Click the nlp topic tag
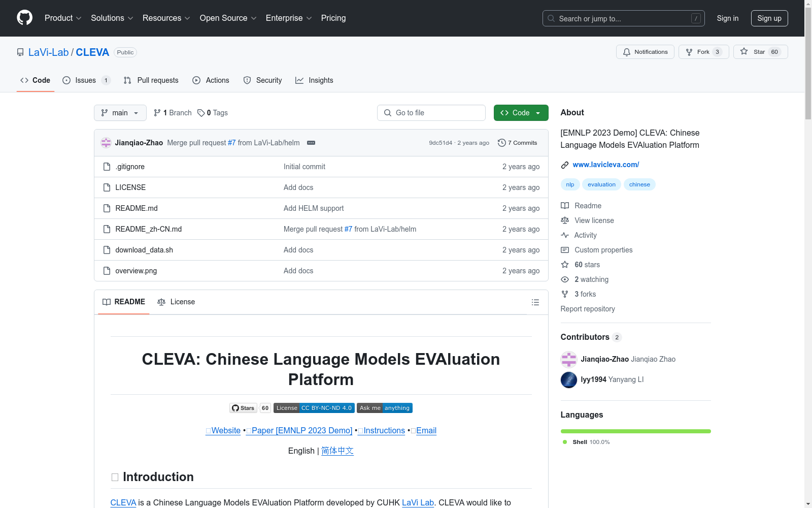812x508 pixels. pyautogui.click(x=570, y=184)
